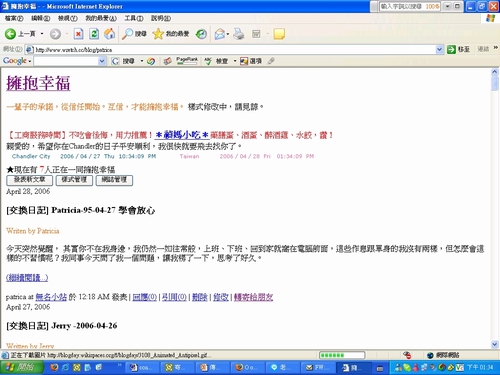Open the View (檢視) menu
This screenshot has height=375, width=500.
coord(68,18)
